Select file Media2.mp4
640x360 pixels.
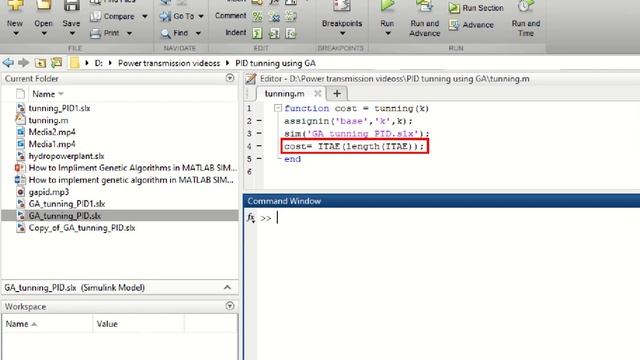(52, 132)
